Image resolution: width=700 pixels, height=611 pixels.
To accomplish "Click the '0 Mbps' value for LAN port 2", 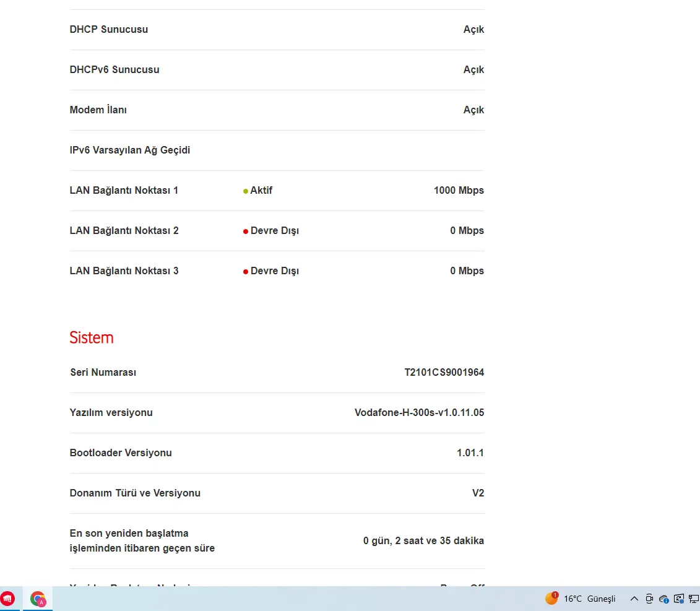I will coord(467,230).
